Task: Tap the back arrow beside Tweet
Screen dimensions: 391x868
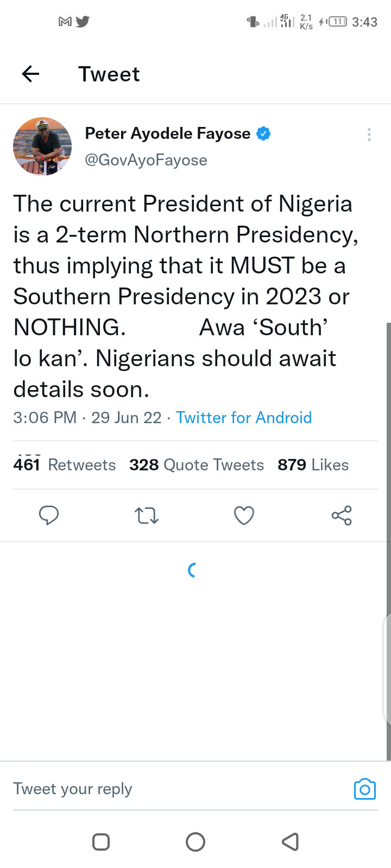Action: click(31, 74)
